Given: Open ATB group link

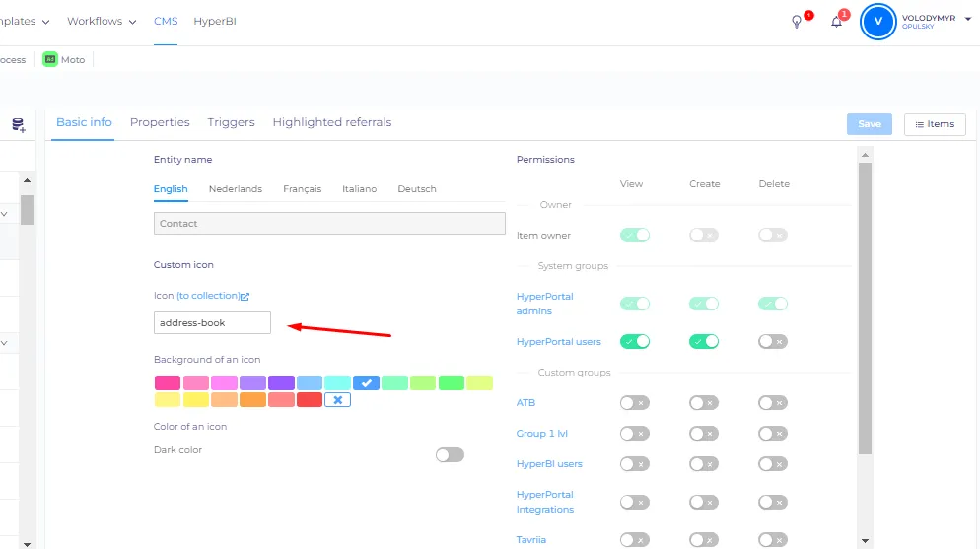Looking at the screenshot, I should (525, 403).
